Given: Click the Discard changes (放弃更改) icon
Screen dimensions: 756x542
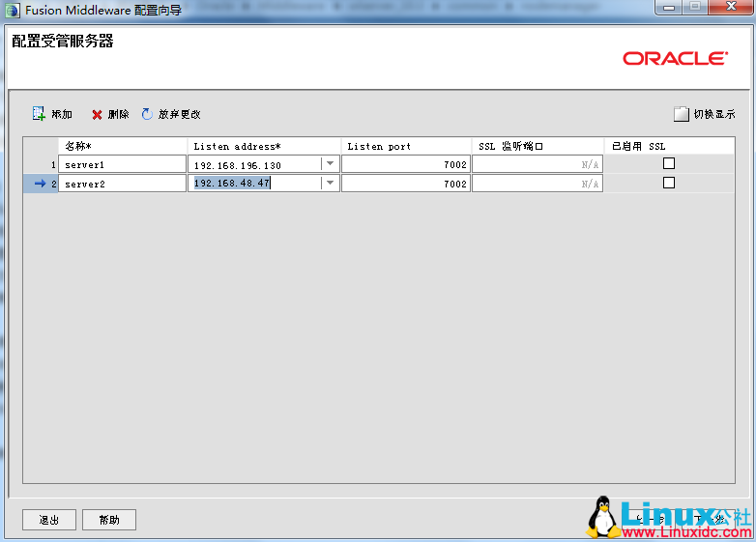Looking at the screenshot, I should 147,114.
